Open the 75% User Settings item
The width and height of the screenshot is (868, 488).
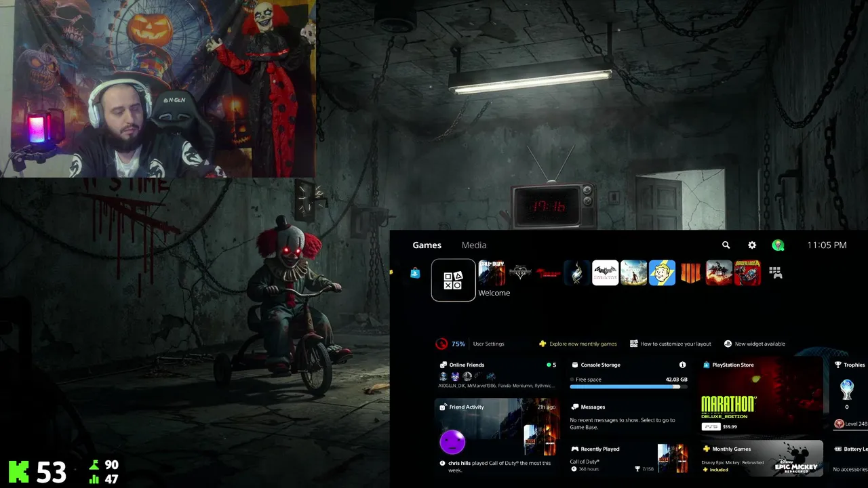(470, 344)
